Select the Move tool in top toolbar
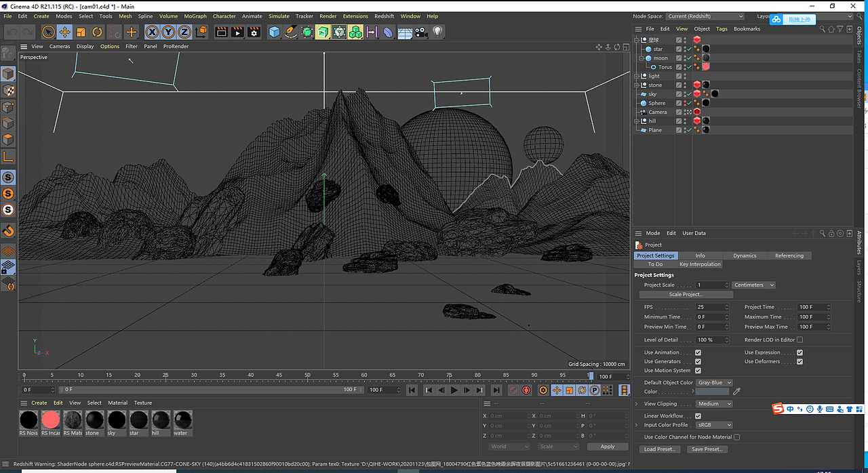The height and width of the screenshot is (473, 868). pyautogui.click(x=64, y=32)
